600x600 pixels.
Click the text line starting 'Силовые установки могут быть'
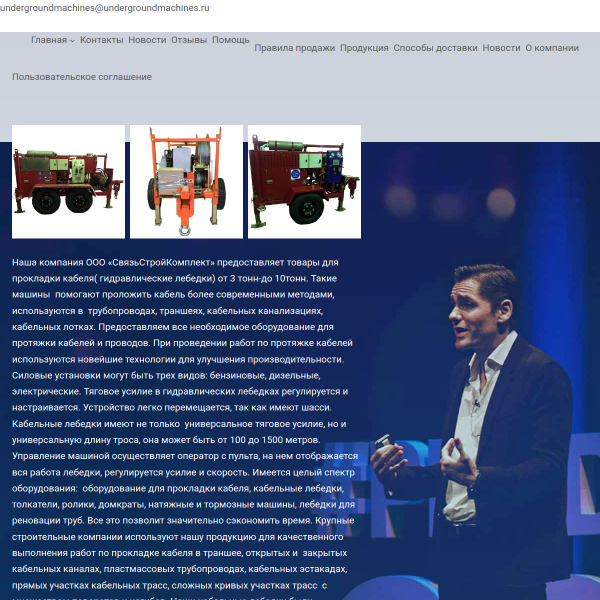[166, 375]
